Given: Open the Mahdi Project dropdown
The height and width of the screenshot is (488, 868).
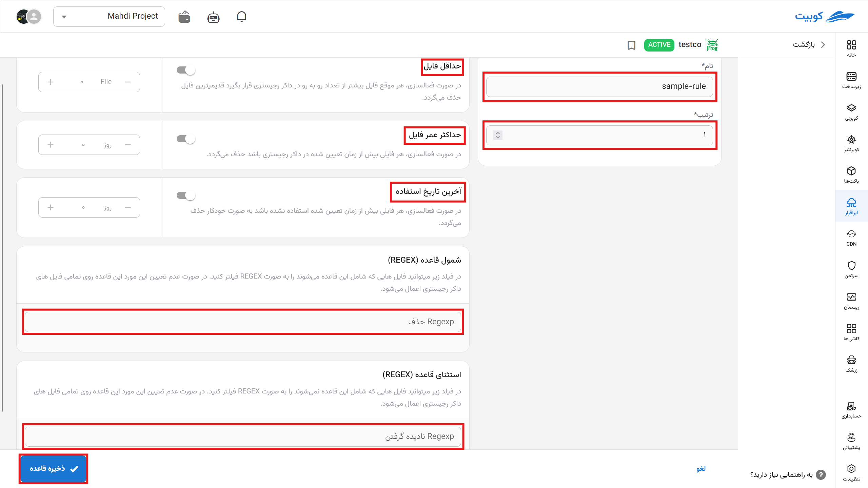Looking at the screenshot, I should pos(109,16).
